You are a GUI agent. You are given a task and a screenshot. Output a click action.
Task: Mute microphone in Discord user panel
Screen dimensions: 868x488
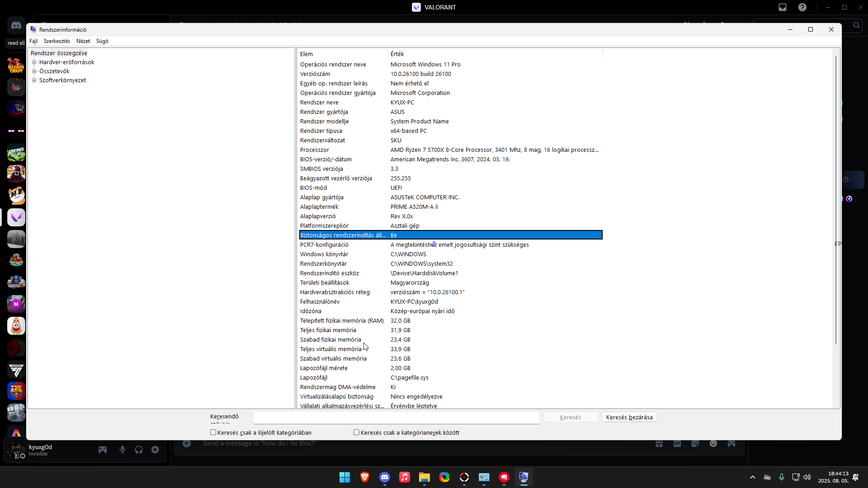(123, 450)
